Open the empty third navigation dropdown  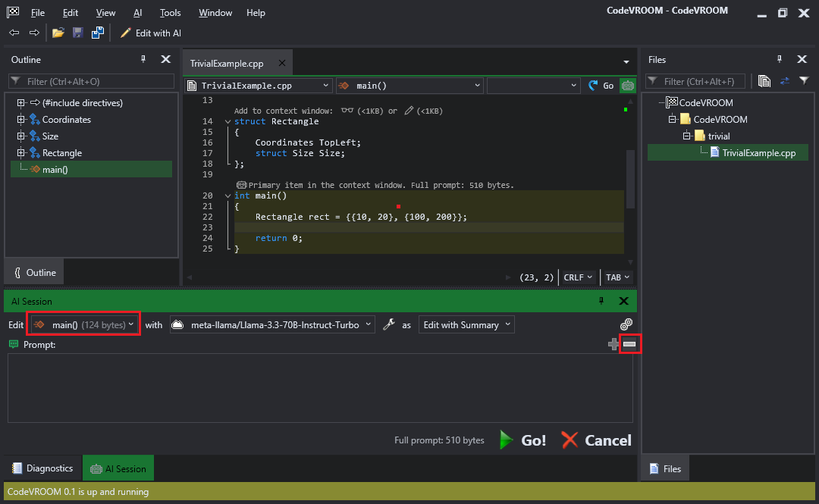pyautogui.click(x=533, y=86)
